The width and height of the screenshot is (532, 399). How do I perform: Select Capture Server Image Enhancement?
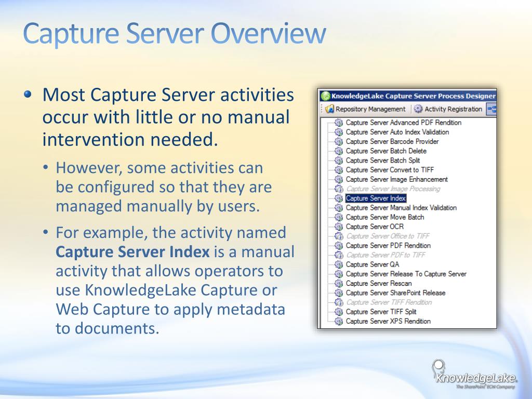click(x=396, y=179)
